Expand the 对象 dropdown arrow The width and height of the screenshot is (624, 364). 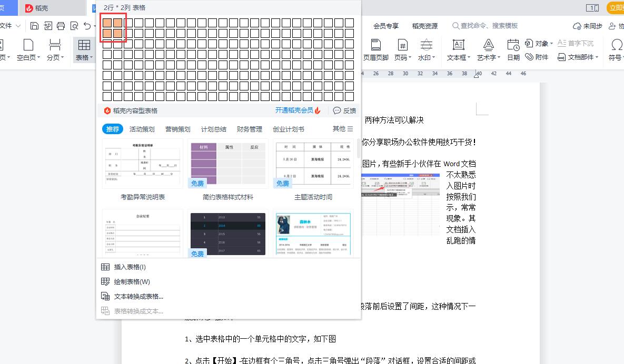click(551, 44)
